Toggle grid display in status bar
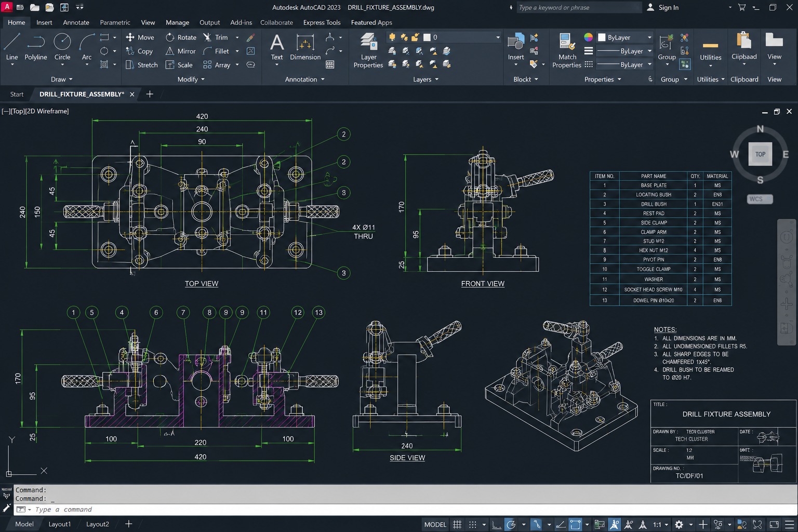 457,524
